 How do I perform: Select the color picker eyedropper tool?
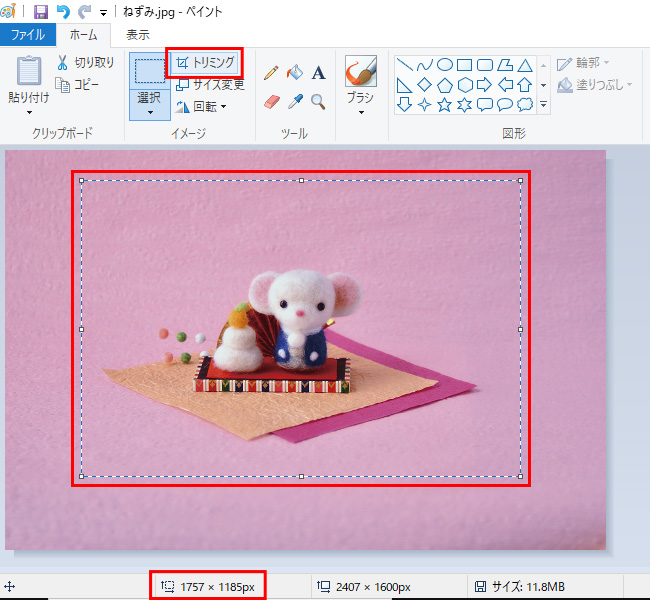(294, 101)
